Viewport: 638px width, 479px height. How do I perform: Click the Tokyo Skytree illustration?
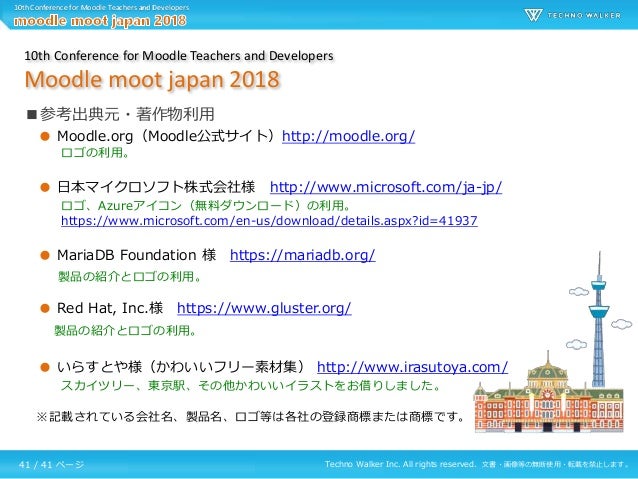coord(599,319)
